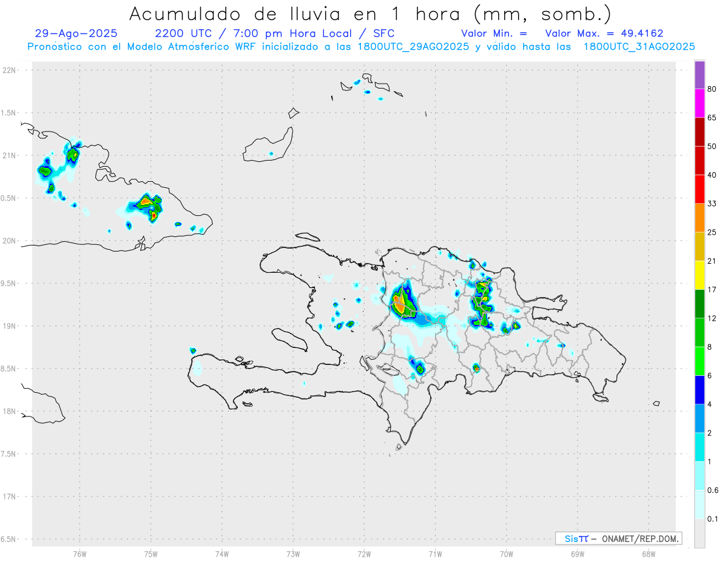
Task: Click the legend value '33'
Action: [x=712, y=204]
